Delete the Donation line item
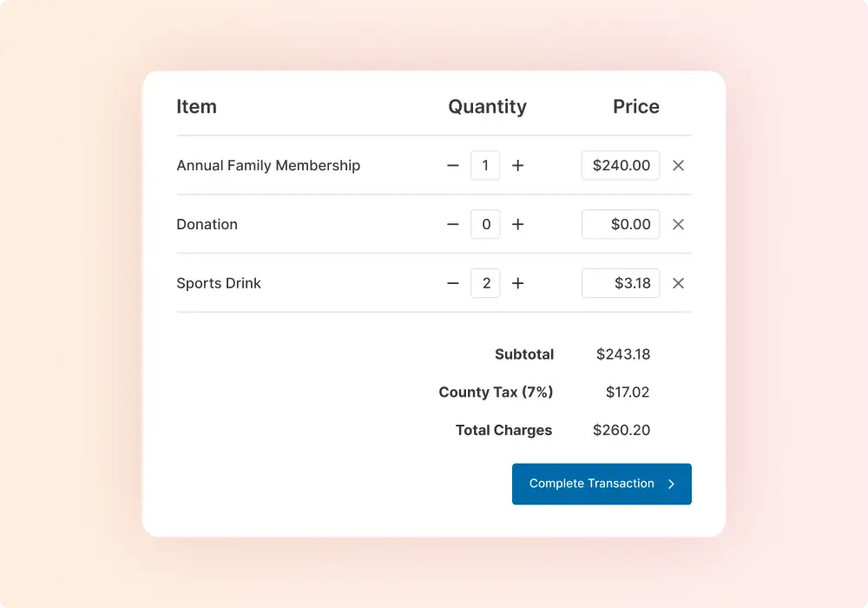 [x=679, y=224]
